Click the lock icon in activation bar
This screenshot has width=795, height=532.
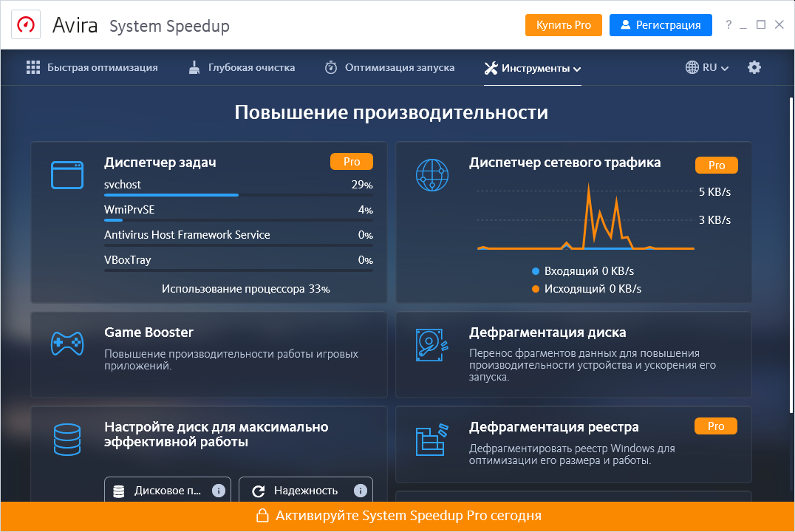(262, 515)
